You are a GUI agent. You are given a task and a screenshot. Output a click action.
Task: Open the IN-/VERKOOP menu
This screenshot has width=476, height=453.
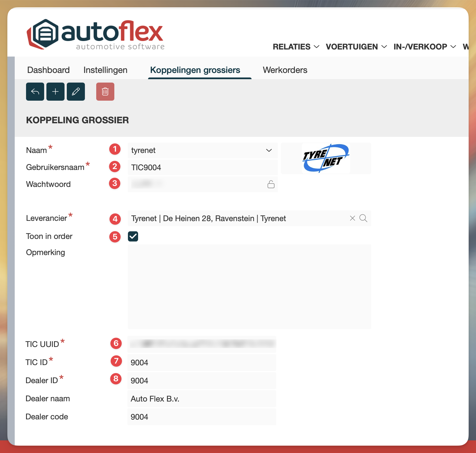tap(424, 47)
